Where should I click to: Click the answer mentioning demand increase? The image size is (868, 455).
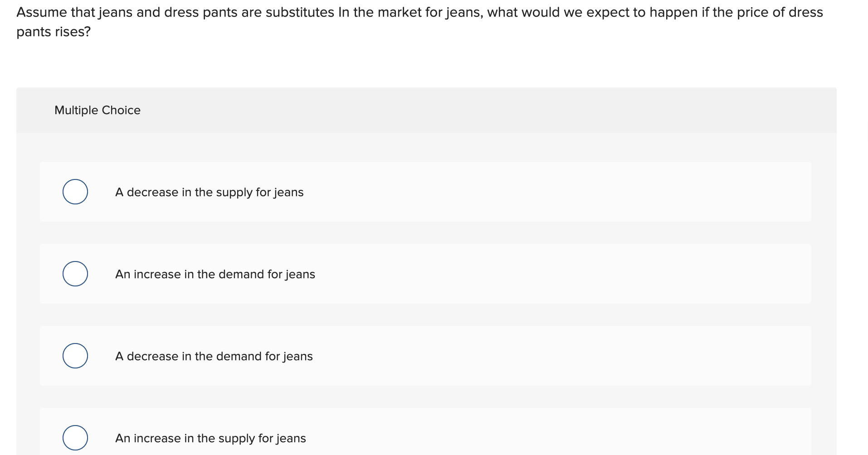coord(215,274)
